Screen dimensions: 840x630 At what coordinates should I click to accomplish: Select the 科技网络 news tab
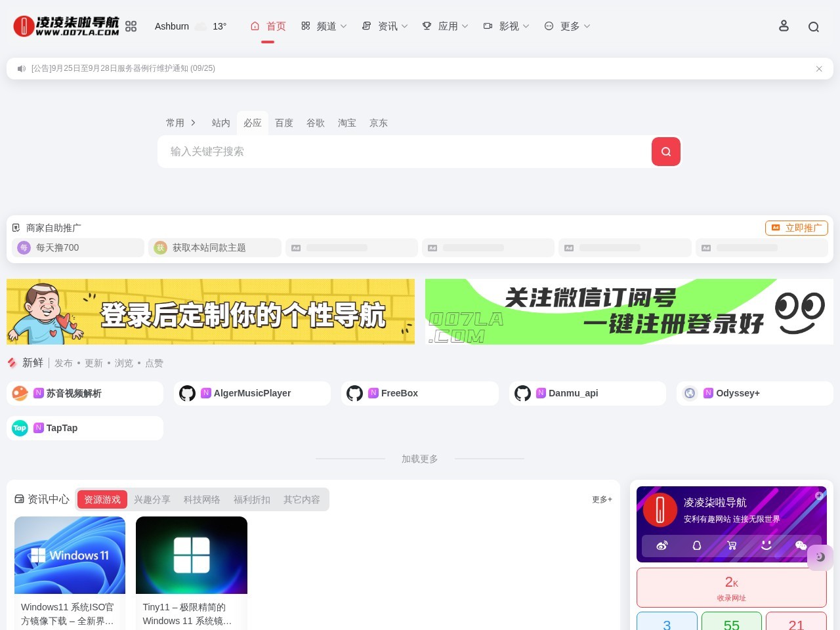(x=202, y=499)
